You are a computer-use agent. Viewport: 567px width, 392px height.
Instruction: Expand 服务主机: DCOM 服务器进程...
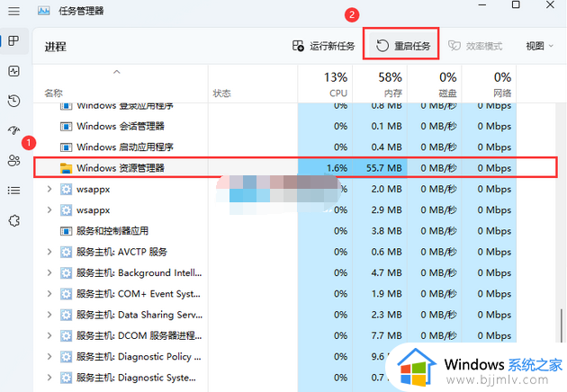[x=49, y=335]
